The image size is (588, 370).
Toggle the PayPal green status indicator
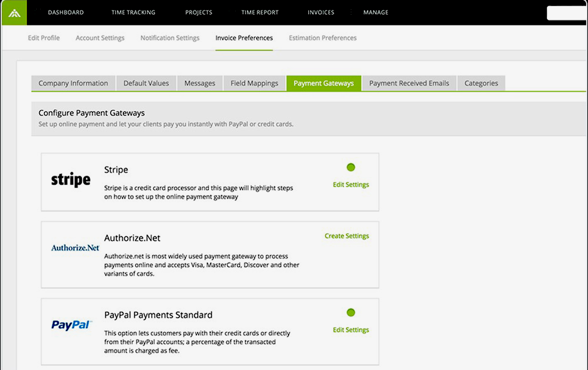(x=350, y=313)
